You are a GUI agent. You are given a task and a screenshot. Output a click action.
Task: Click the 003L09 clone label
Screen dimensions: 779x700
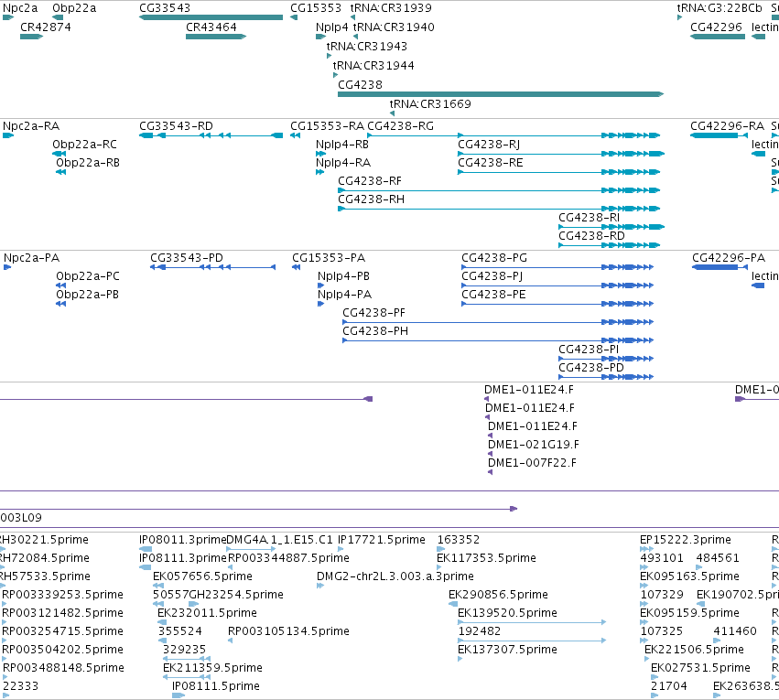(x=21, y=518)
